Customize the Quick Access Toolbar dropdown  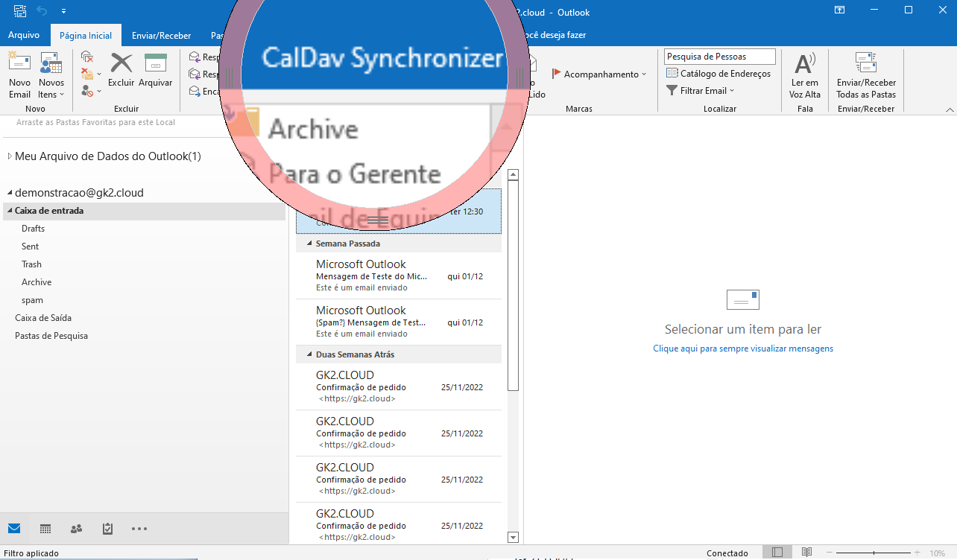(63, 11)
